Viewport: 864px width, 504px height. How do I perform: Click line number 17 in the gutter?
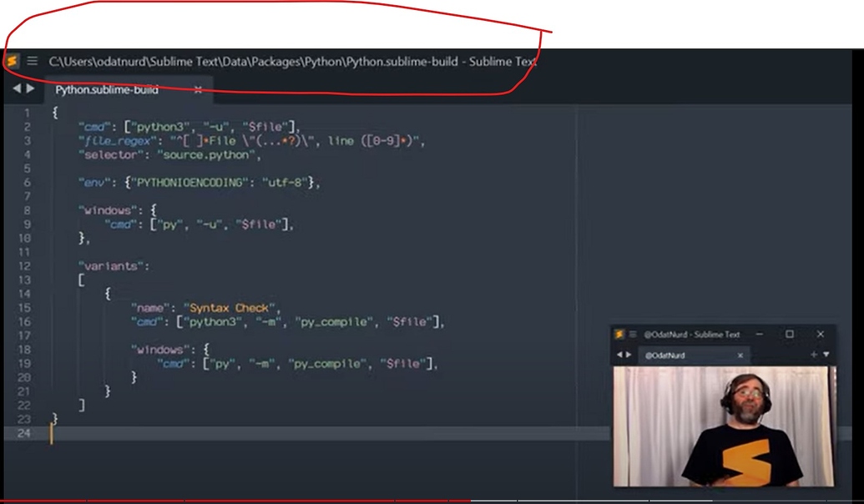(23, 335)
